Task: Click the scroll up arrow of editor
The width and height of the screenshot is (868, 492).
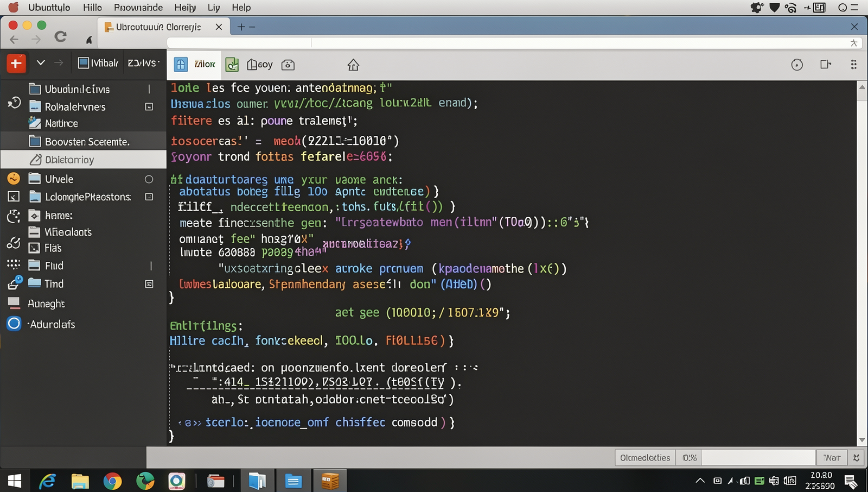Action: tap(862, 87)
